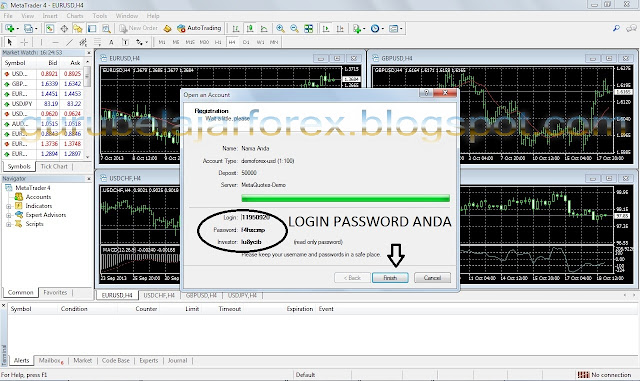Switch to the Favorites navigator tab
This screenshot has width=640, height=381.
tap(55, 292)
